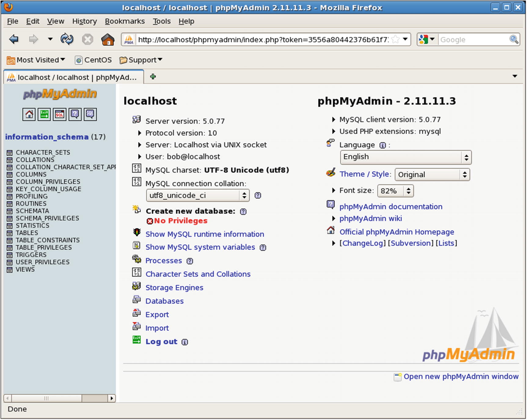The height and width of the screenshot is (420, 527).
Task: Open the View menu
Action: click(56, 21)
